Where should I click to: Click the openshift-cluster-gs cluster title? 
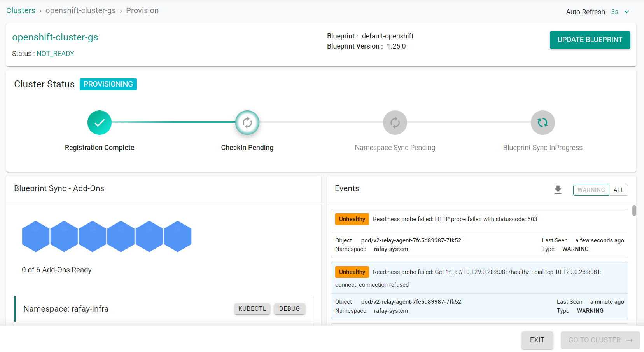coord(55,37)
